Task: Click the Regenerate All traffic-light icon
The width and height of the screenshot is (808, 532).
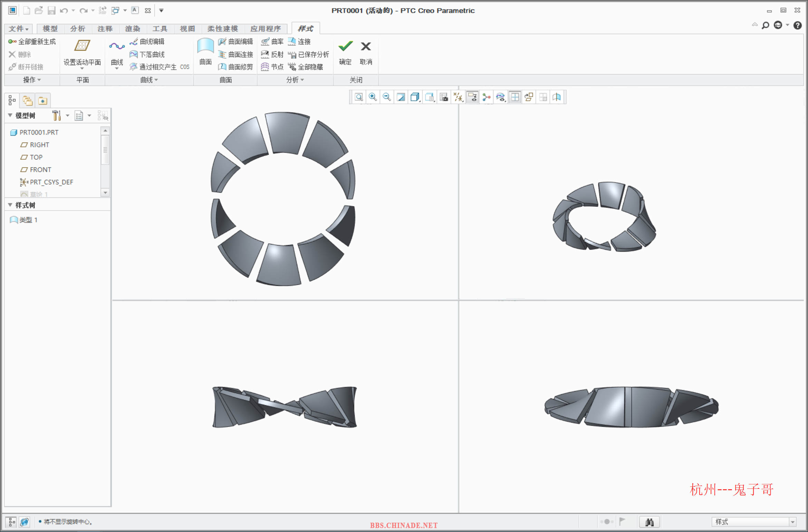Action: pyautogui.click(x=12, y=42)
